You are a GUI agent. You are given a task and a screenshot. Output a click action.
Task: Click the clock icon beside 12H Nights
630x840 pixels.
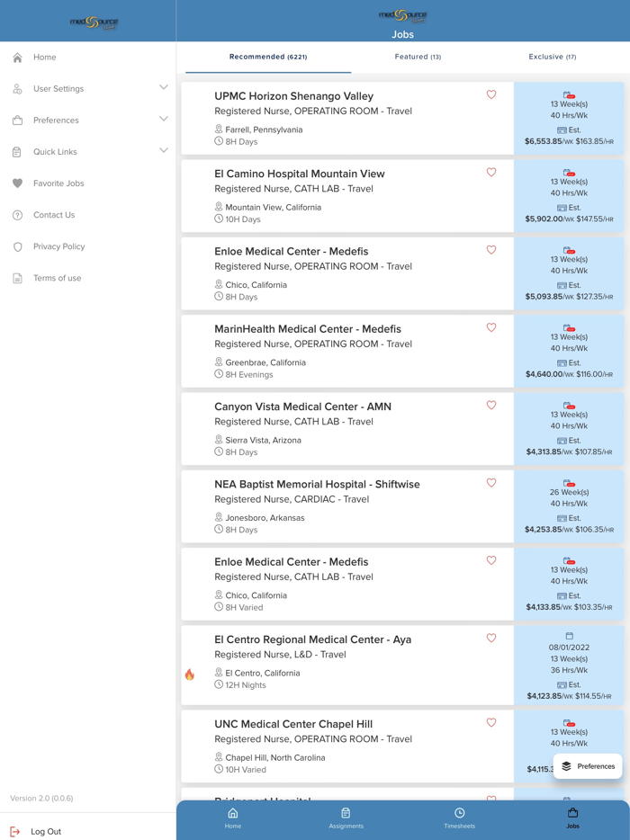pos(219,684)
